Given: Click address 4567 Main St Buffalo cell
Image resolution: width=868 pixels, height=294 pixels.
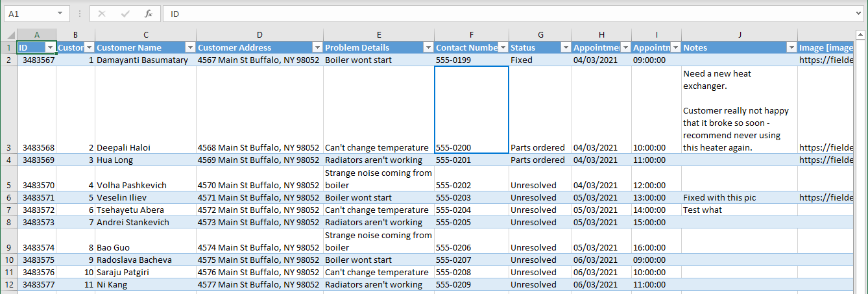Looking at the screenshot, I should 259,60.
